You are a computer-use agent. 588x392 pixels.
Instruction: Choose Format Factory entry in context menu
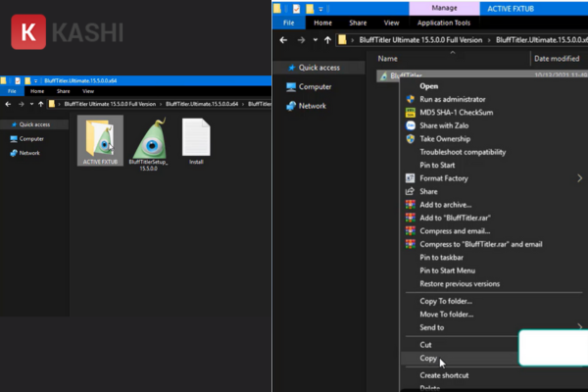(444, 178)
